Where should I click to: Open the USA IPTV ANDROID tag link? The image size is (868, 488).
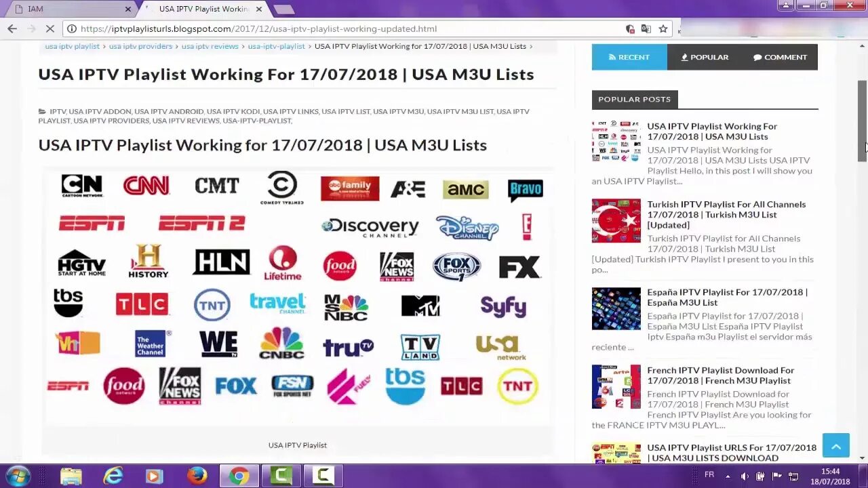pyautogui.click(x=169, y=111)
